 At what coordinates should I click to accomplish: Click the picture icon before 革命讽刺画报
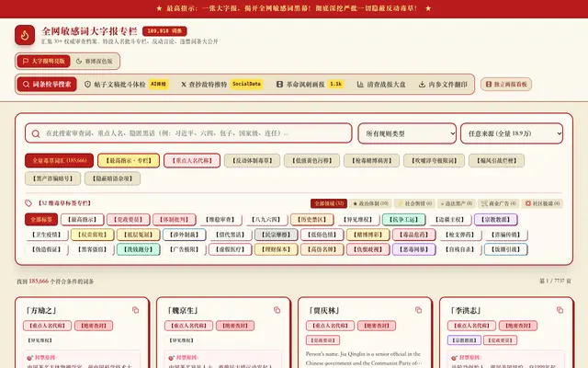(x=279, y=85)
